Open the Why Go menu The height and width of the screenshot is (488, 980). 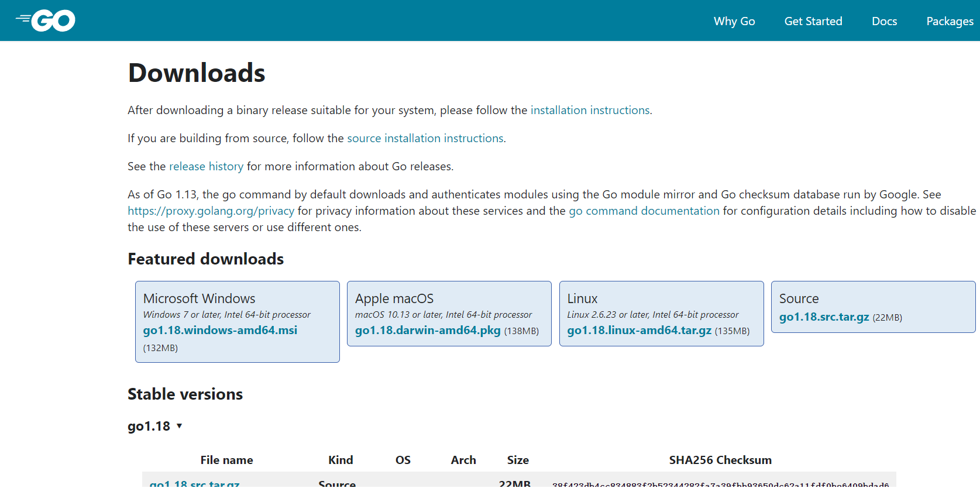pyautogui.click(x=734, y=21)
